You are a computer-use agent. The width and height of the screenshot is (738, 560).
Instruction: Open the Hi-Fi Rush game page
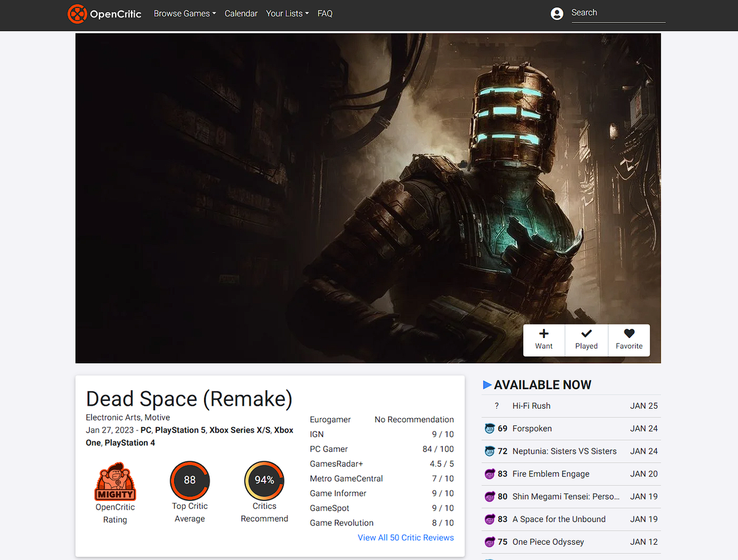pyautogui.click(x=531, y=406)
